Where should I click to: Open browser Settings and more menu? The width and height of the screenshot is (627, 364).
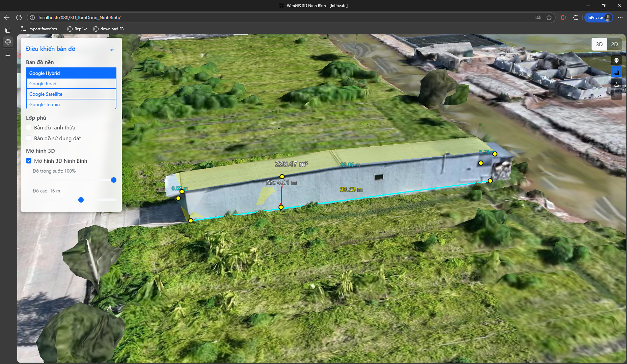pyautogui.click(x=620, y=18)
